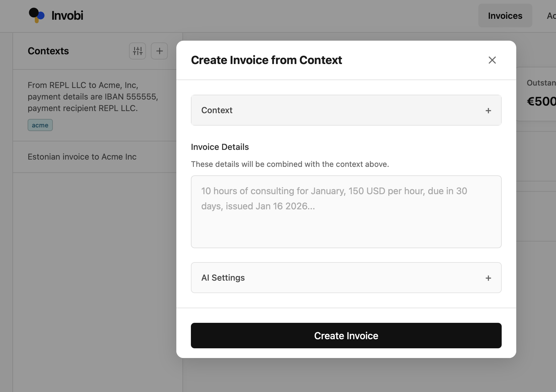Click the plus icon on Context section

click(x=488, y=110)
